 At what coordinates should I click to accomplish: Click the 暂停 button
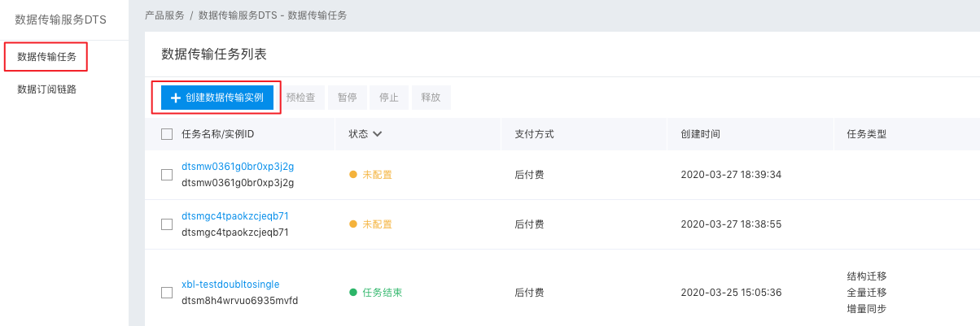348,98
